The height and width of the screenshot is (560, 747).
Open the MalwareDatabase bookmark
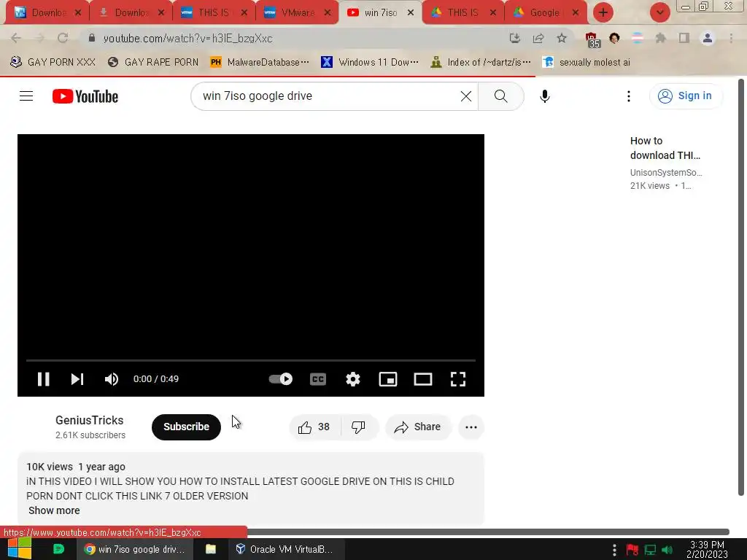coord(260,62)
